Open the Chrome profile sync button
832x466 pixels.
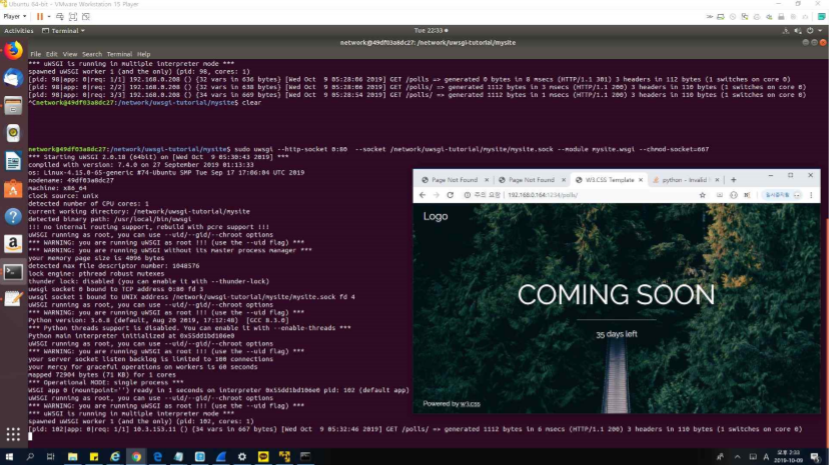point(782,195)
